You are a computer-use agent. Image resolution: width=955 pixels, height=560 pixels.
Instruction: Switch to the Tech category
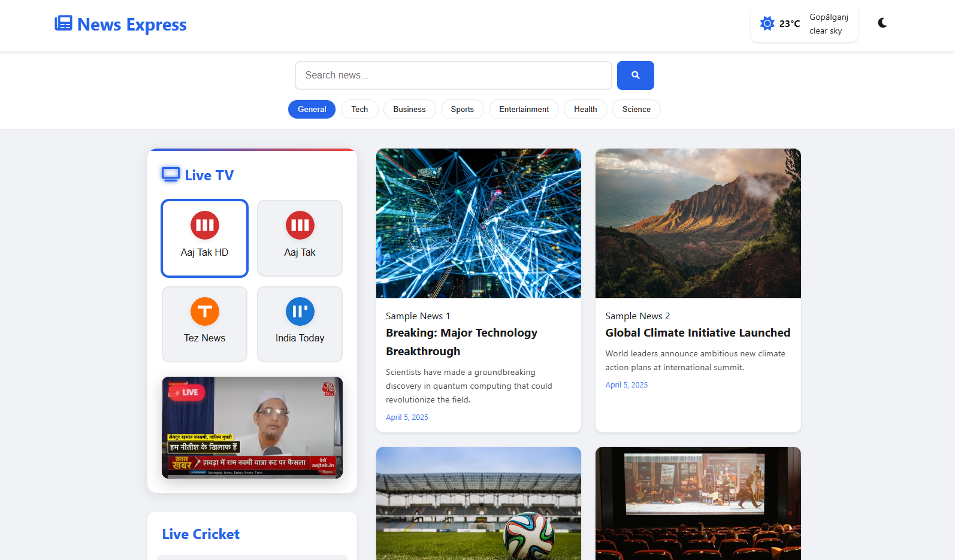[359, 110]
